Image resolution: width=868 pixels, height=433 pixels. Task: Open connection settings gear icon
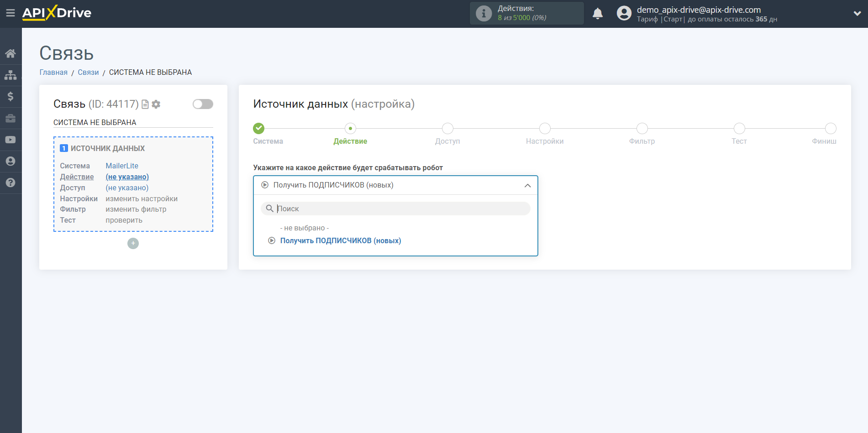click(156, 104)
